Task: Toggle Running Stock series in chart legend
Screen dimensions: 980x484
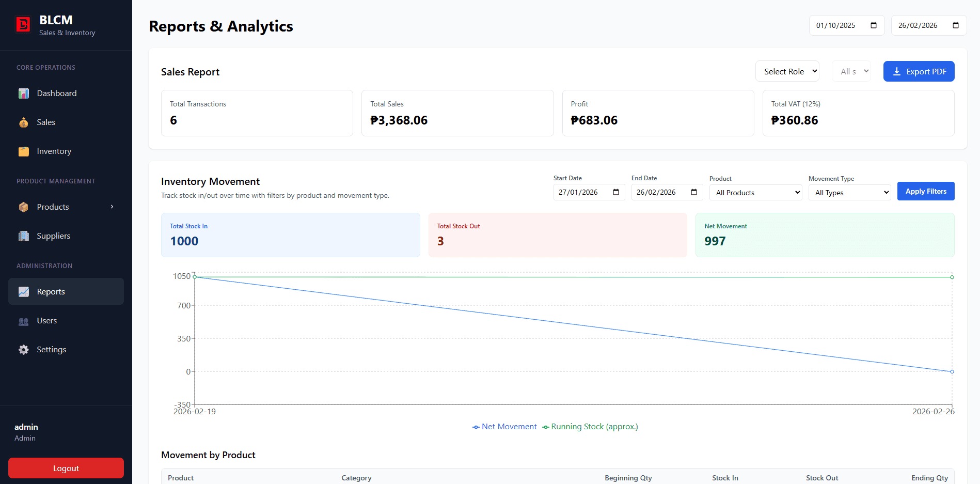Action: pos(590,427)
